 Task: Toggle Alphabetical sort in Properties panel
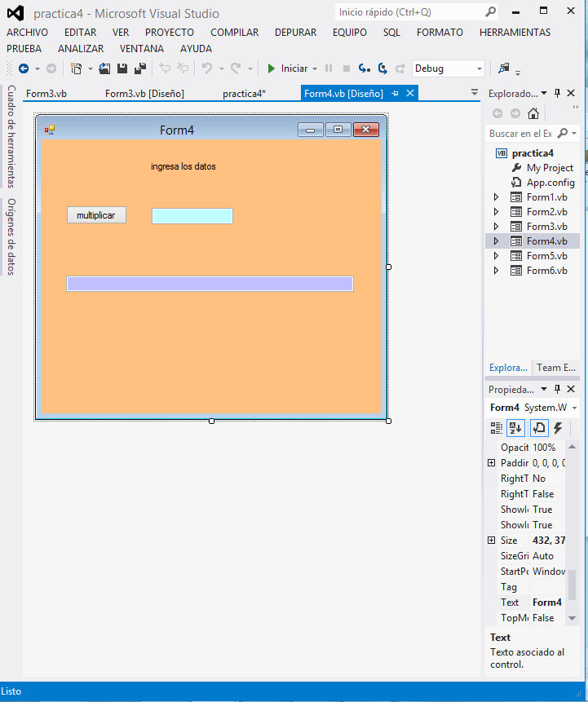[515, 428]
